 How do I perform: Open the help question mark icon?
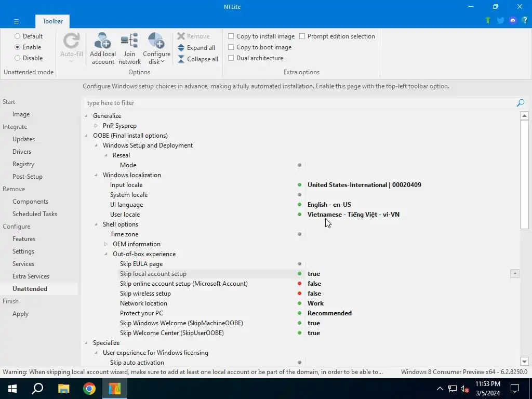pos(525,20)
